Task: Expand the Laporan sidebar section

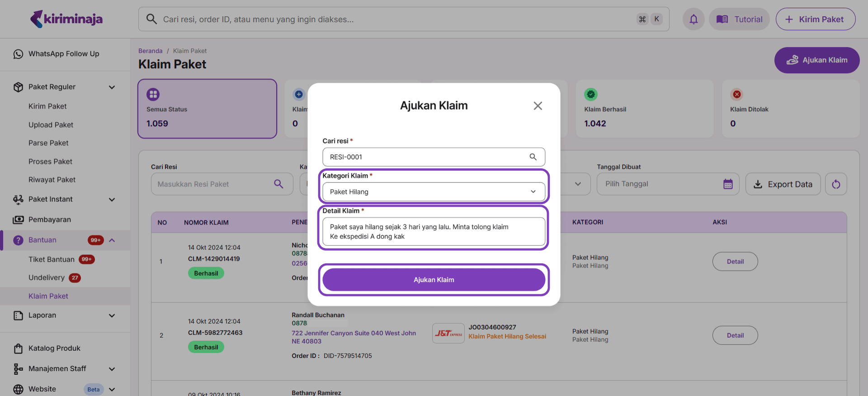Action: pos(112,315)
